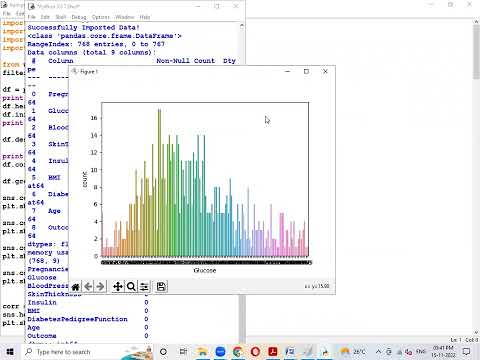Screen dimensions: 480x360
Task: Go back to previous plot view
Action: pyautogui.click(x=88, y=287)
